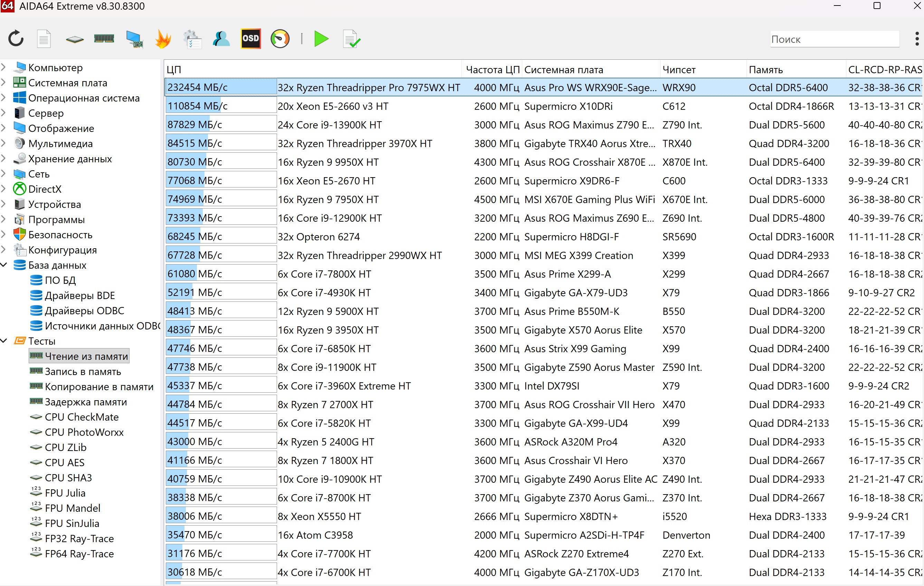The image size is (924, 586).
Task: Sort by the Память column header
Action: [797, 69]
